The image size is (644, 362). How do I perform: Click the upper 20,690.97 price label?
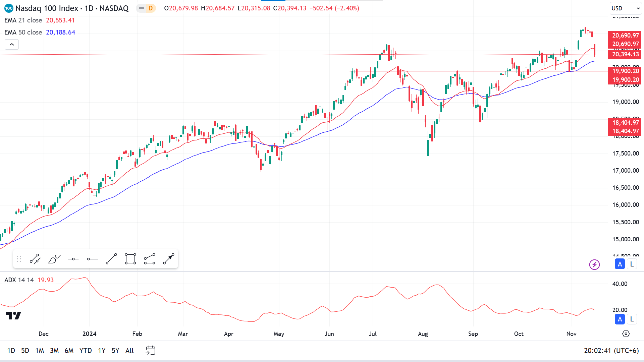625,36
